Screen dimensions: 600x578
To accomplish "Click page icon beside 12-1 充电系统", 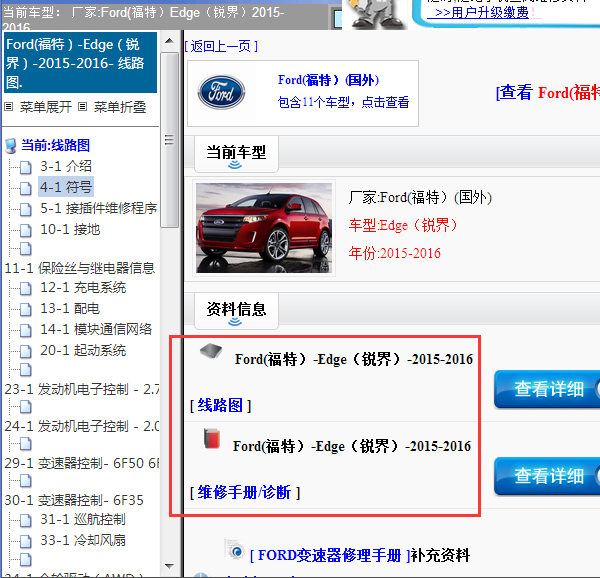I will [x=26, y=288].
